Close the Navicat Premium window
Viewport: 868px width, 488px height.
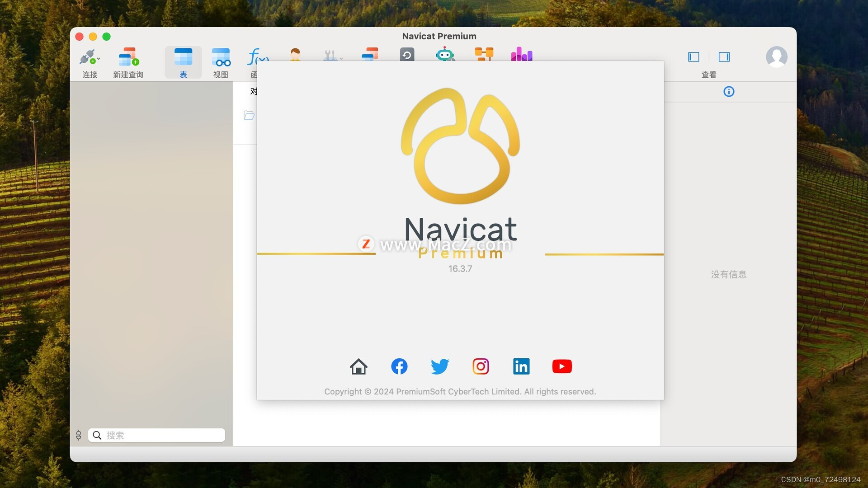(x=80, y=37)
